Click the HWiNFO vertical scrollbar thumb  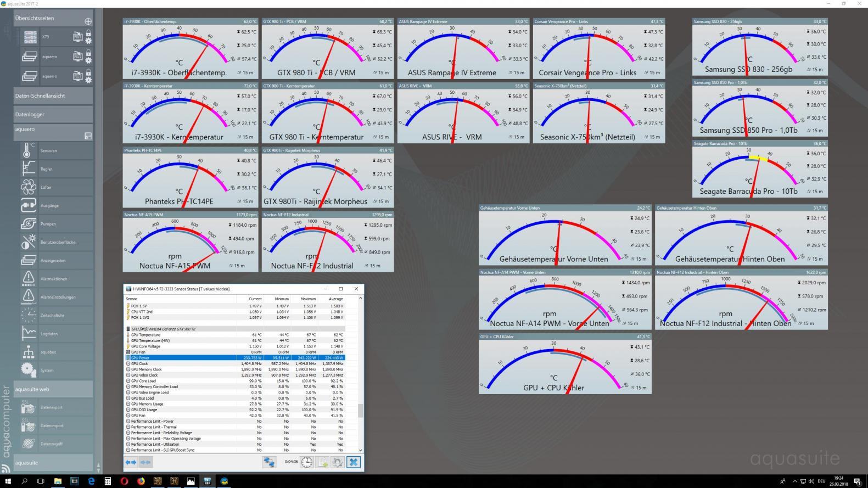point(360,411)
